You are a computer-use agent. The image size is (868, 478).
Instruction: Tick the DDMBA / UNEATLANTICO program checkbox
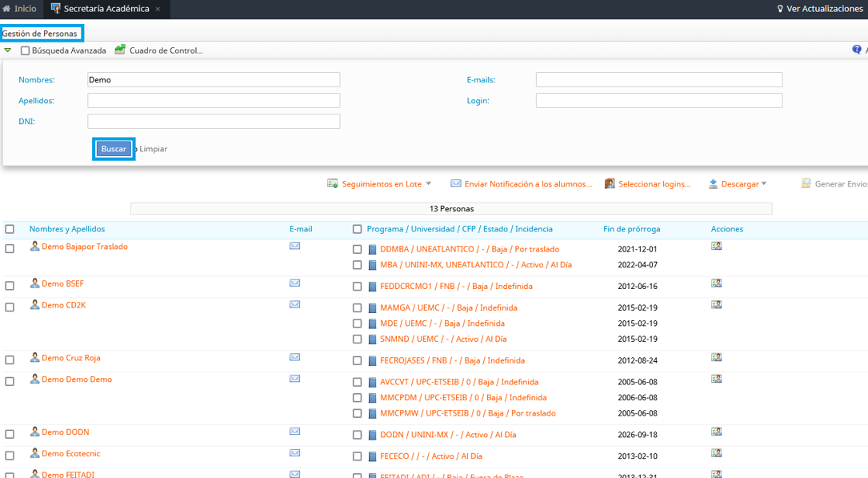(x=357, y=250)
